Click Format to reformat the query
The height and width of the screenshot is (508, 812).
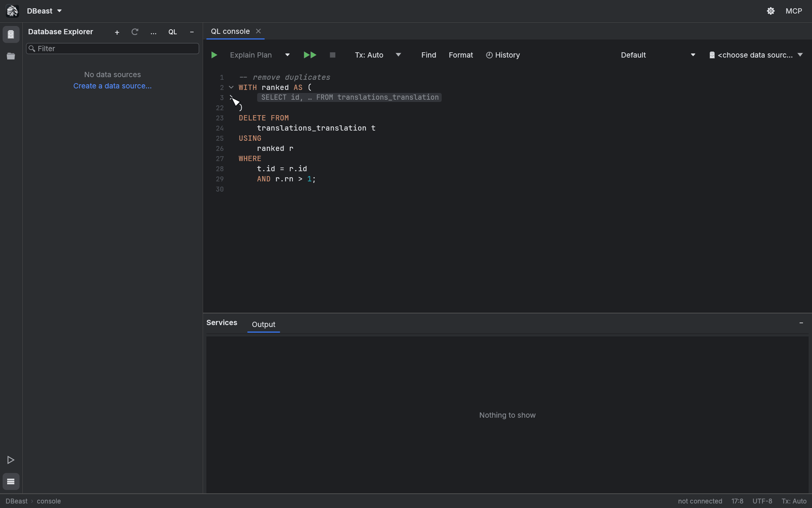(x=461, y=55)
